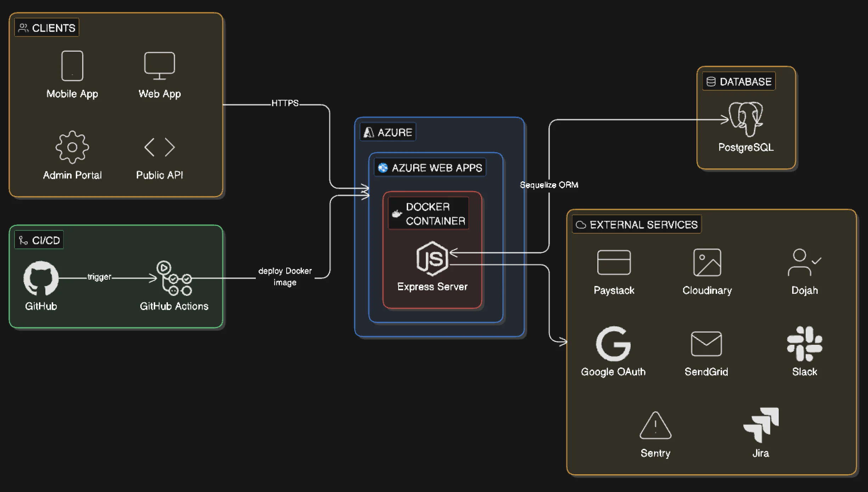Click the SendGrid text label

(706, 372)
